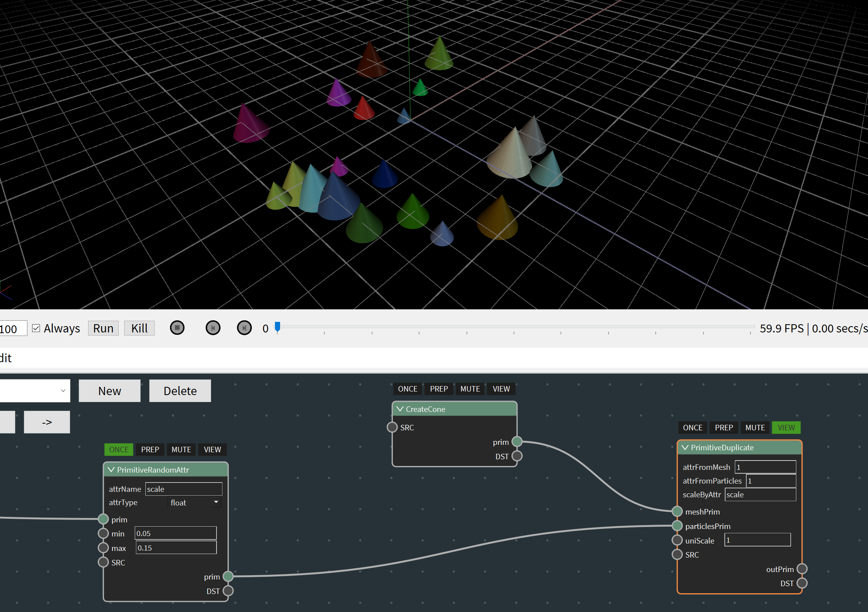Click the New graph button

pyautogui.click(x=110, y=391)
